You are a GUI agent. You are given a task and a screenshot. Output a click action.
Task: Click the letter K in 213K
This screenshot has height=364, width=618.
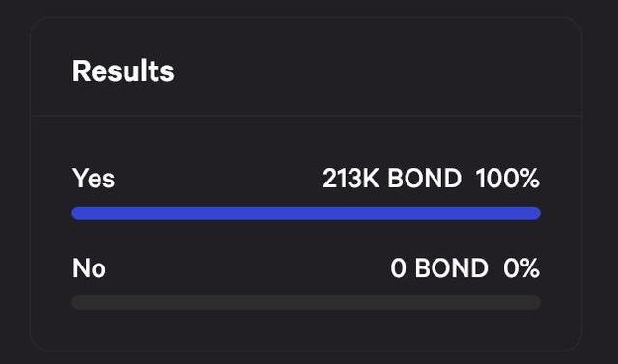371,179
